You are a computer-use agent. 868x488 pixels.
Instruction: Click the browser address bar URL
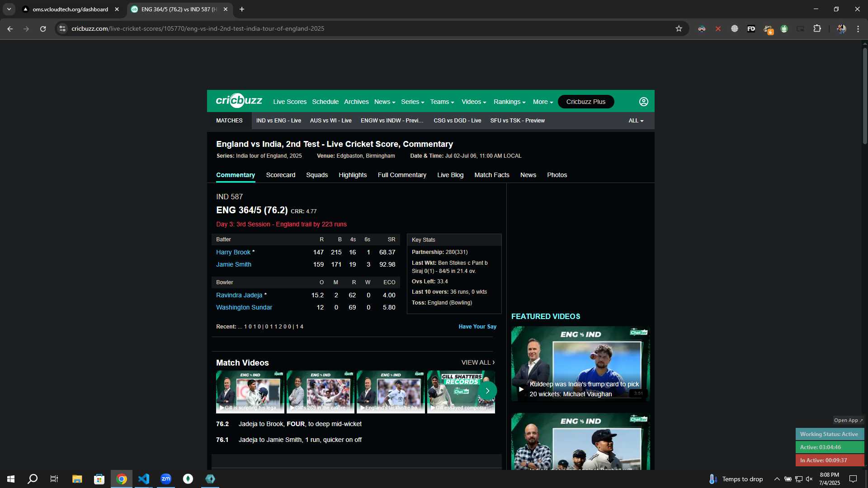[x=198, y=28]
